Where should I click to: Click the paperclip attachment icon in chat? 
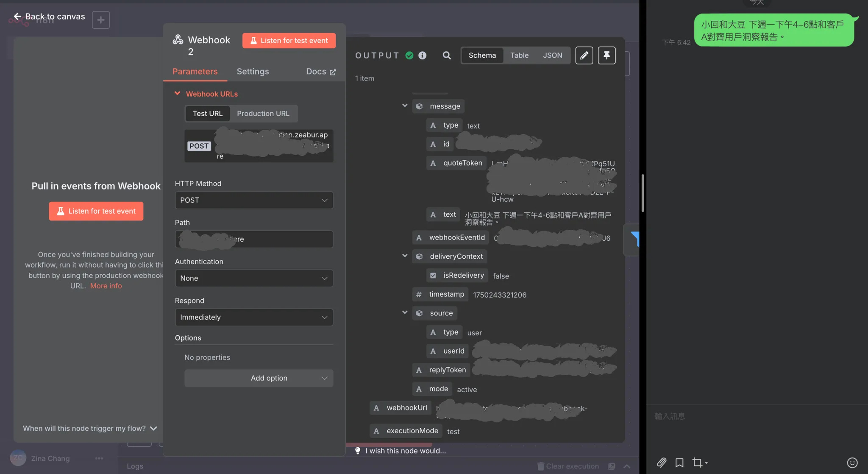click(x=661, y=462)
